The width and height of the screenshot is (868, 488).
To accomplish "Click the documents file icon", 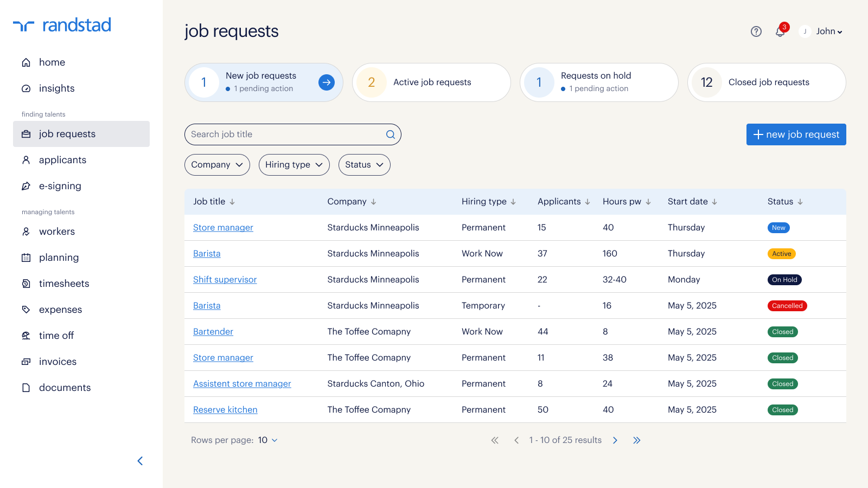I will point(26,388).
